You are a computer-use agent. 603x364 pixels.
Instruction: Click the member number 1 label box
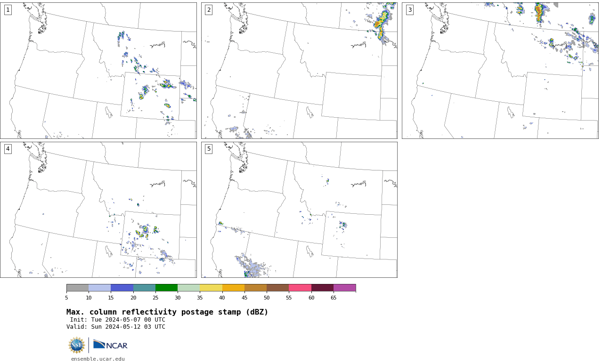(8, 10)
